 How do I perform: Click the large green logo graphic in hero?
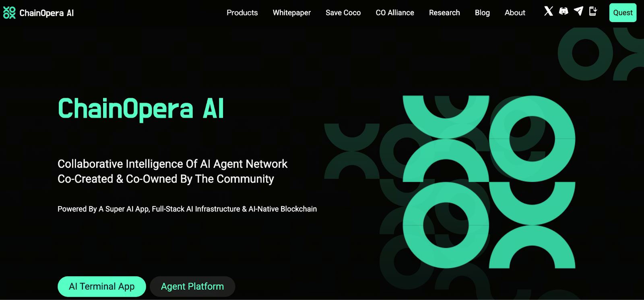(489, 182)
